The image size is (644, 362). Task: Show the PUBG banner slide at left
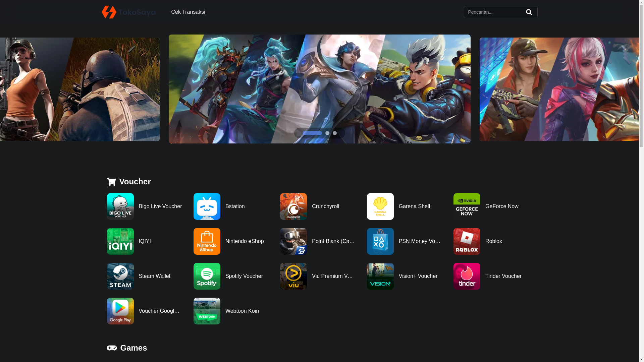[80, 89]
